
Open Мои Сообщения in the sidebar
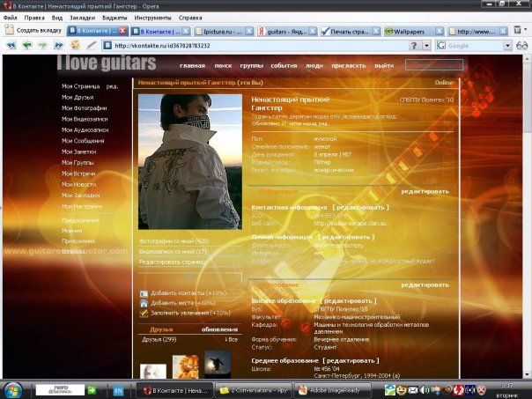(x=83, y=141)
